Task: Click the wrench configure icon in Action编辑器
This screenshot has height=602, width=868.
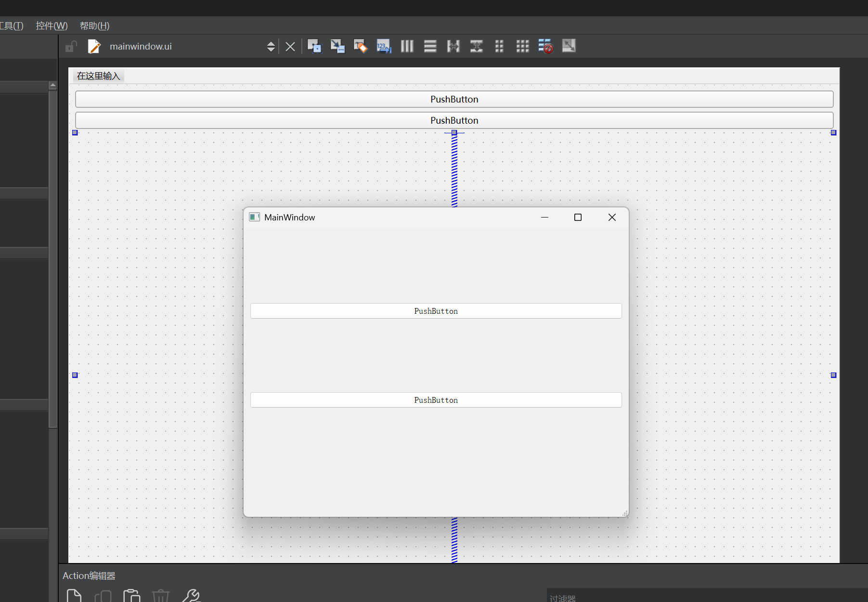Action: (x=192, y=596)
